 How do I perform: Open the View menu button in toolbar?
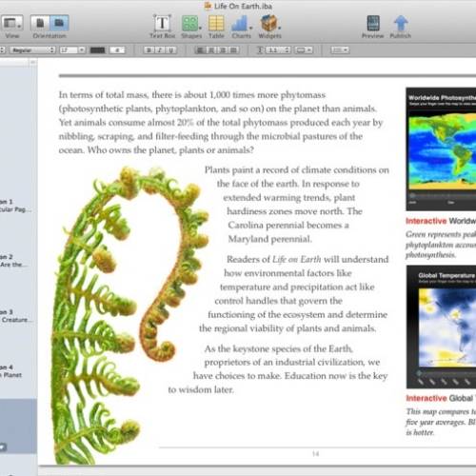11,23
